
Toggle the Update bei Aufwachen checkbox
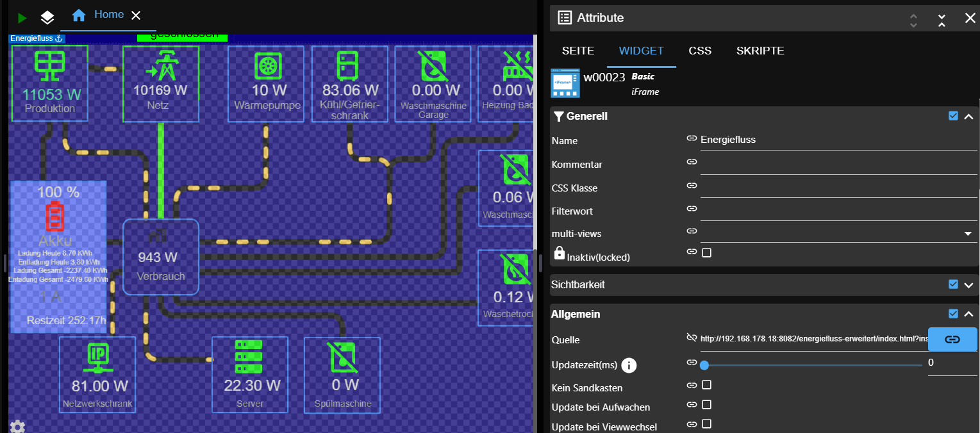[x=706, y=405]
